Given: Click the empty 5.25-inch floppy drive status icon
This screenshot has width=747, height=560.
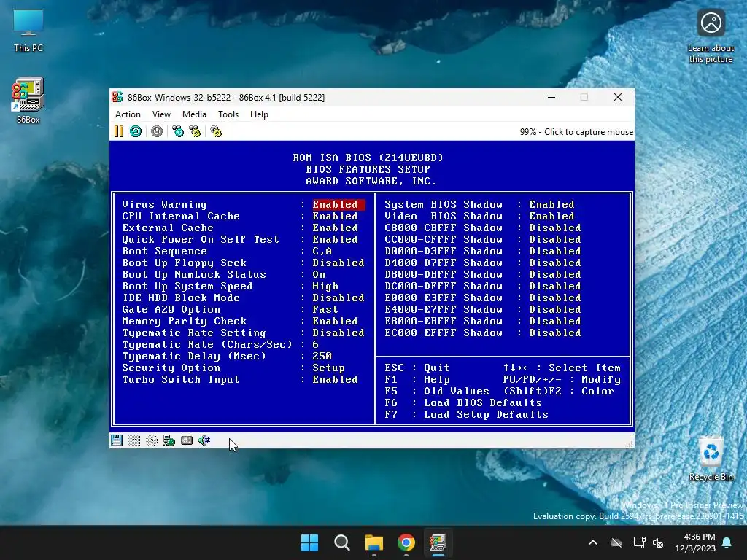Looking at the screenshot, I should click(134, 440).
